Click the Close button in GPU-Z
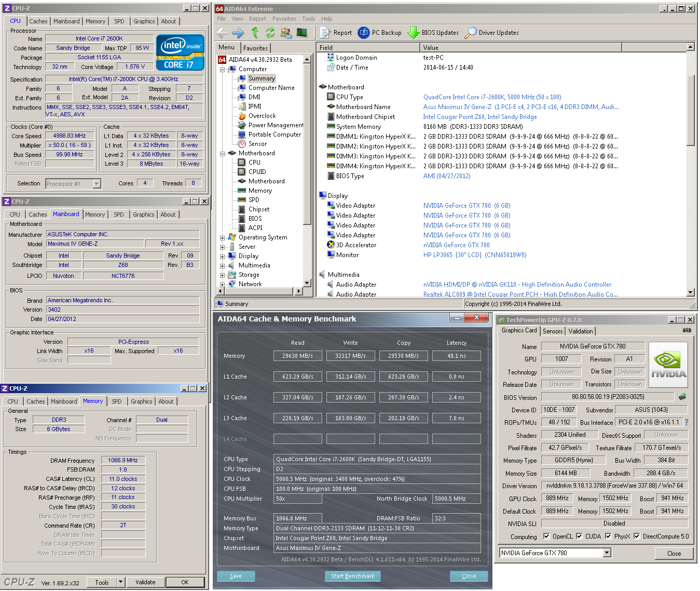The width and height of the screenshot is (700, 591). 674,554
